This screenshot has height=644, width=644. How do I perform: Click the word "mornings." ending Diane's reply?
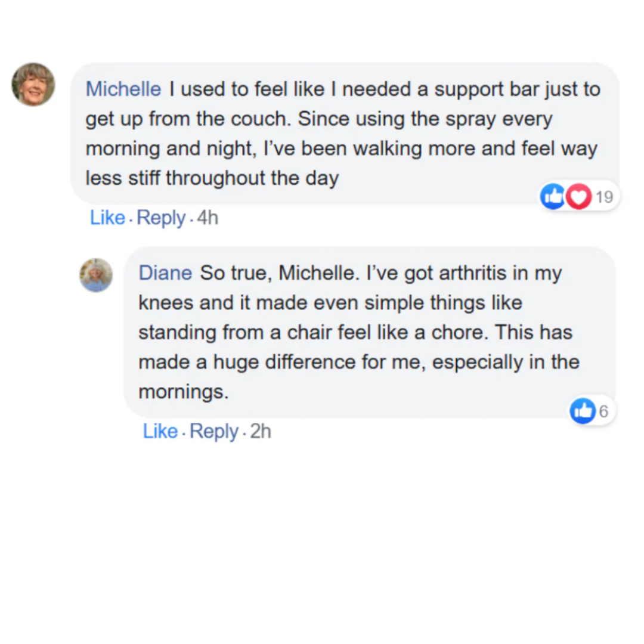184,392
